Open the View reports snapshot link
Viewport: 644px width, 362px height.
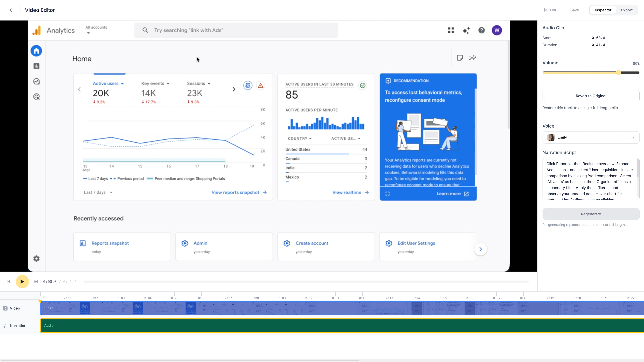[x=239, y=192]
